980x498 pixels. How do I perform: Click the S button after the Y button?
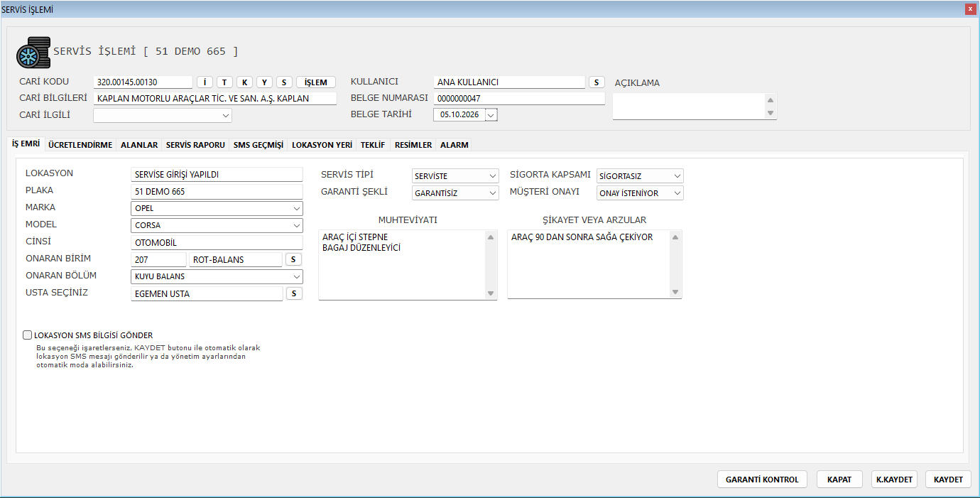pos(284,82)
